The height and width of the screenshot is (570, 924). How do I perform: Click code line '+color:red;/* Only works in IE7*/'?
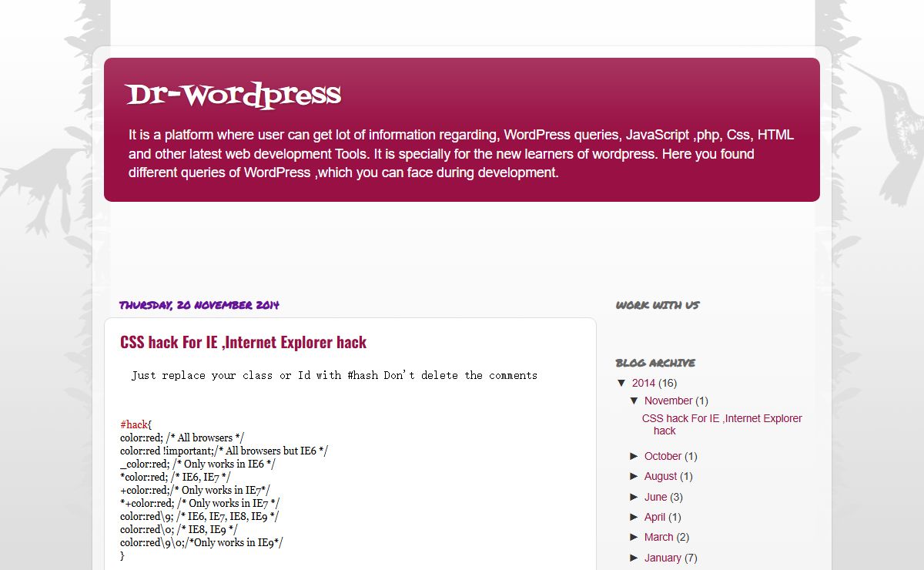pos(195,490)
